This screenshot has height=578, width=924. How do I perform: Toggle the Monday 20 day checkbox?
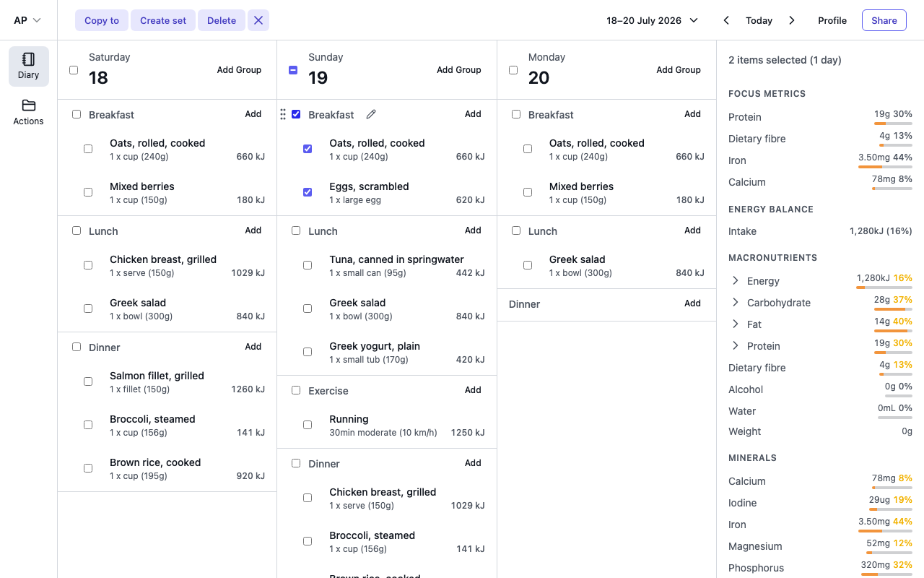click(513, 70)
